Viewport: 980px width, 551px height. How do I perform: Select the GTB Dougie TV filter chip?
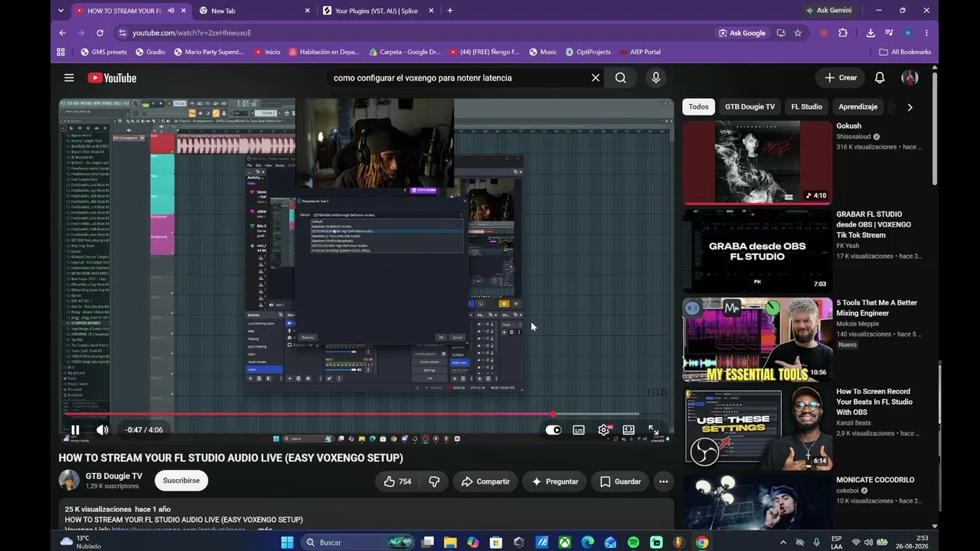(750, 107)
